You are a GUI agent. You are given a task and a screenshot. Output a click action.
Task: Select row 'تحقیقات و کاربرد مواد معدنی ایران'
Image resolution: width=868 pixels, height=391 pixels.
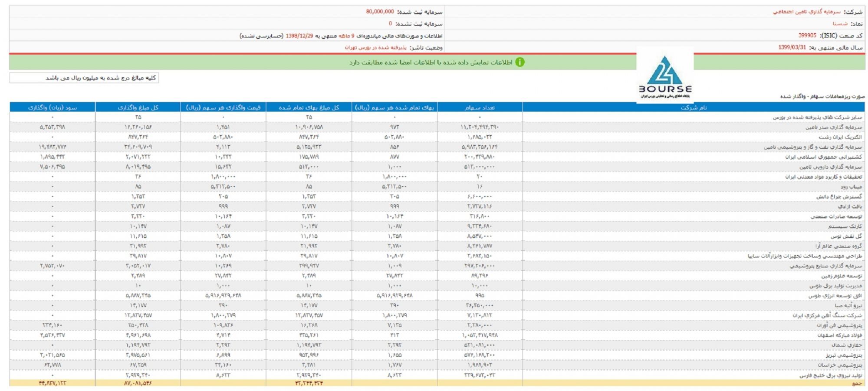[x=437, y=177]
